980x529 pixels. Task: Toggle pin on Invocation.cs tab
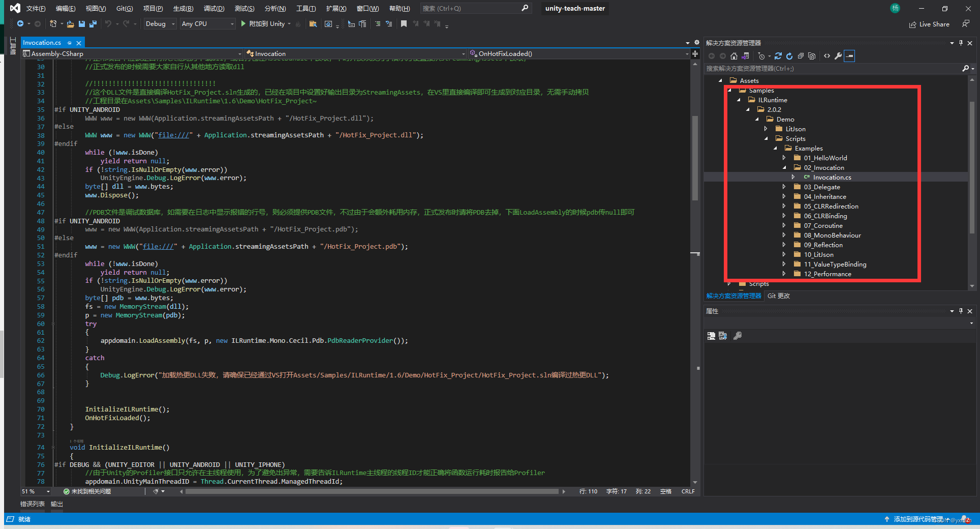coord(70,43)
